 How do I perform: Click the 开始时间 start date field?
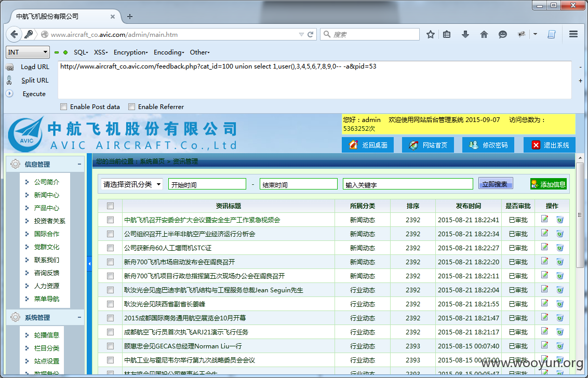(207, 184)
